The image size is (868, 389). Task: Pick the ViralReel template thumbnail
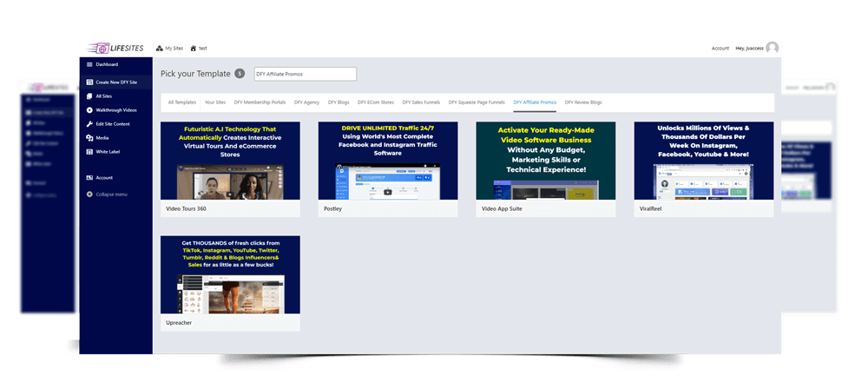[704, 161]
